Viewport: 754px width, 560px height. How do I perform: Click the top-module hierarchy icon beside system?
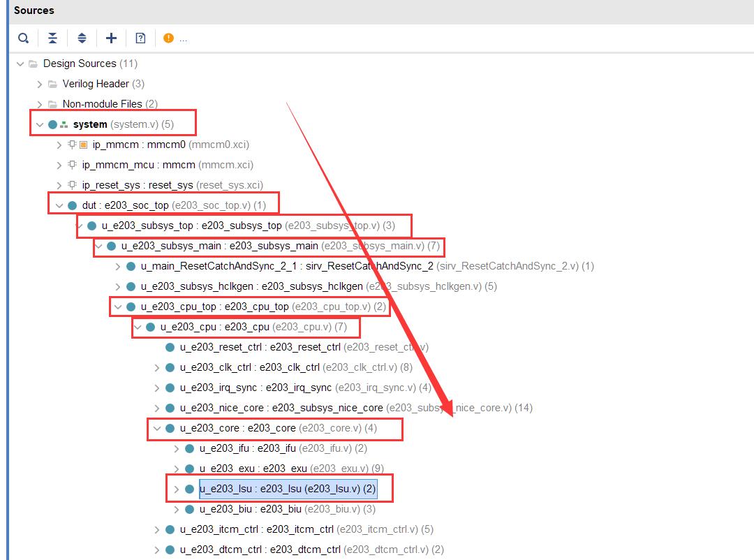pos(64,125)
